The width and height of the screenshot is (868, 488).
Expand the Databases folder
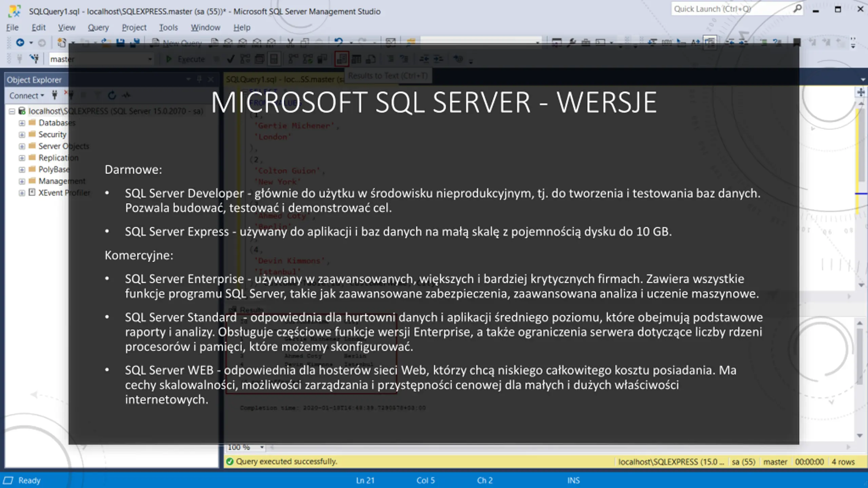coord(22,123)
